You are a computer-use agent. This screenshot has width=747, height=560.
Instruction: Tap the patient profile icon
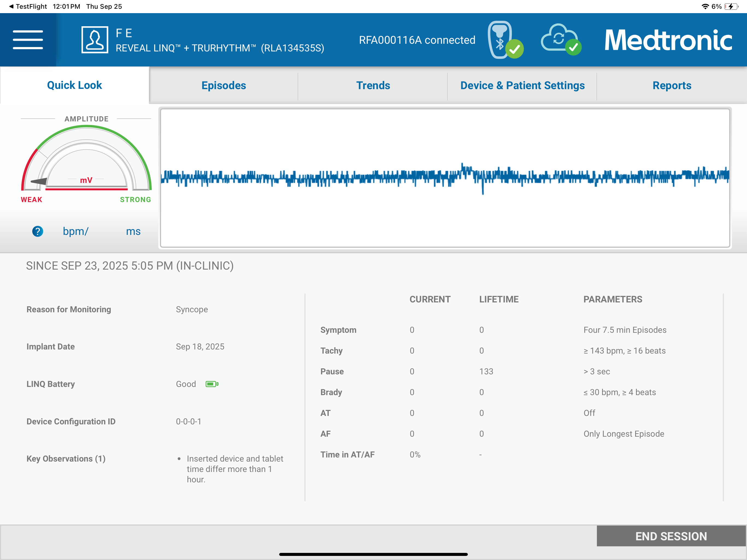tap(95, 40)
